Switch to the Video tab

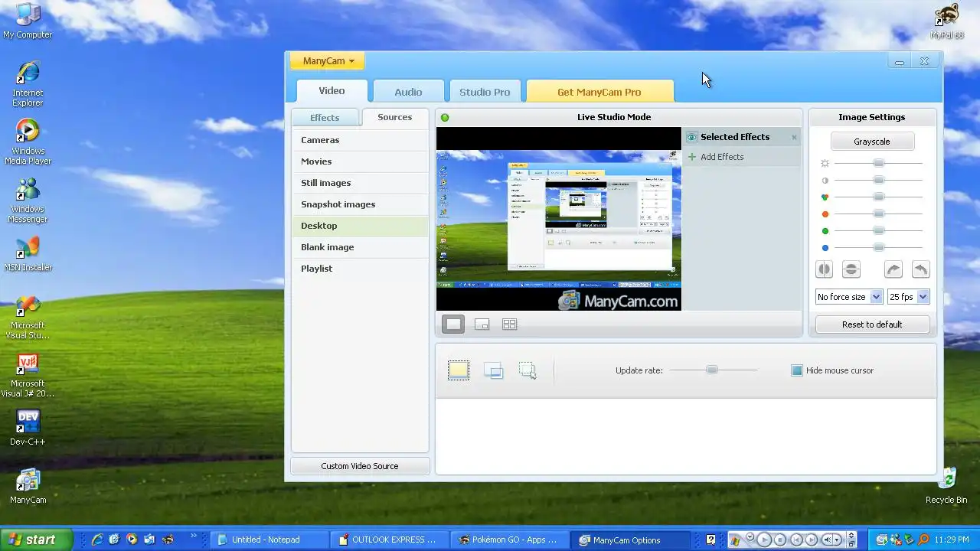click(x=332, y=91)
